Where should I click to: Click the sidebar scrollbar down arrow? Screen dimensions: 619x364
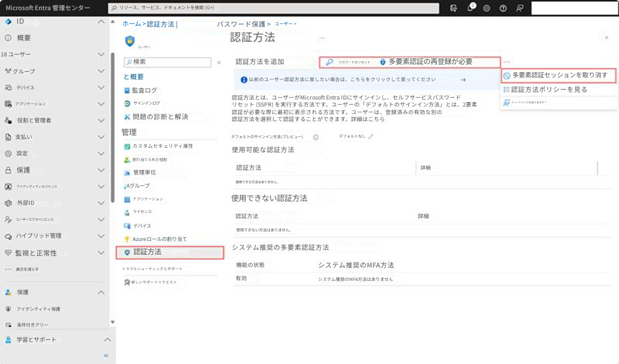pyautogui.click(x=112, y=322)
